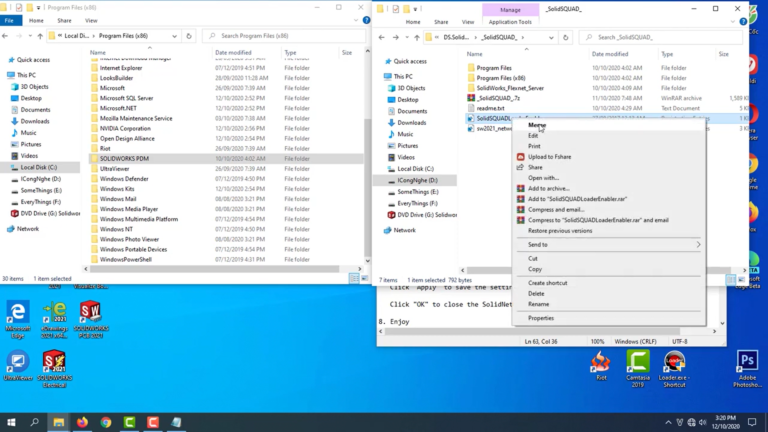
Task: Select _SolidSQUAD_.7z archive
Action: [498, 98]
